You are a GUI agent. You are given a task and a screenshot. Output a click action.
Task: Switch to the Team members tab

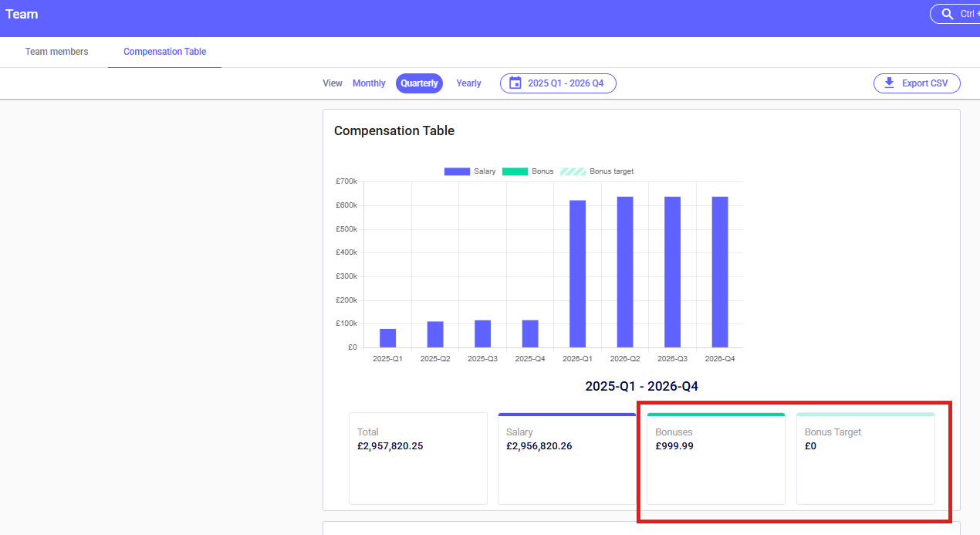point(56,52)
